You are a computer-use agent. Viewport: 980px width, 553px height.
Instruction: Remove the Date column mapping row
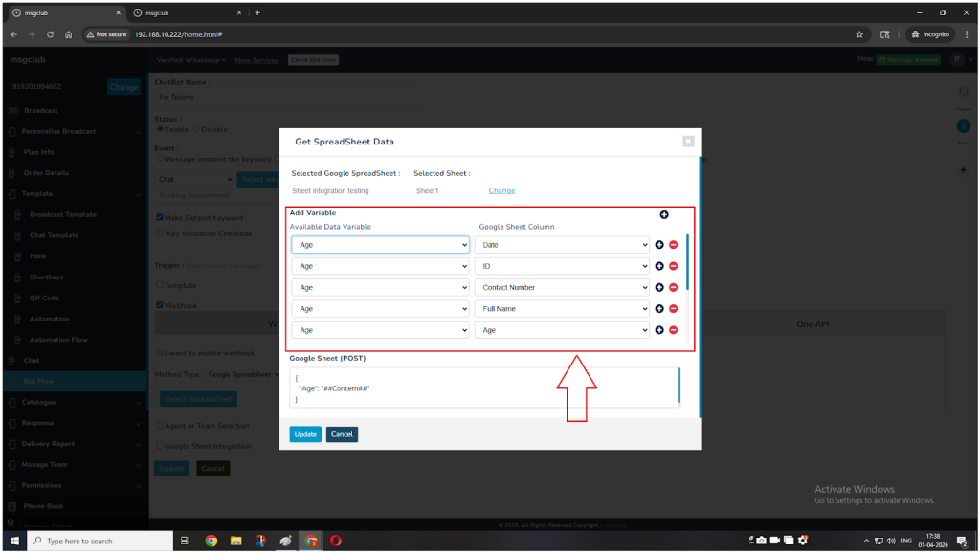coord(673,245)
